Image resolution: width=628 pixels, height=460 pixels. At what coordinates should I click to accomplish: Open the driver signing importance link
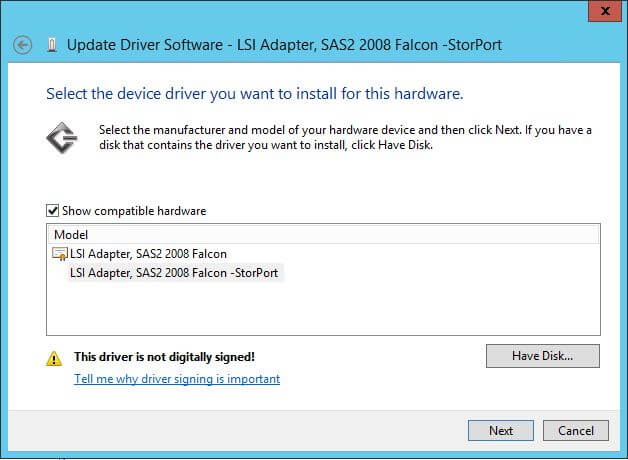point(177,379)
